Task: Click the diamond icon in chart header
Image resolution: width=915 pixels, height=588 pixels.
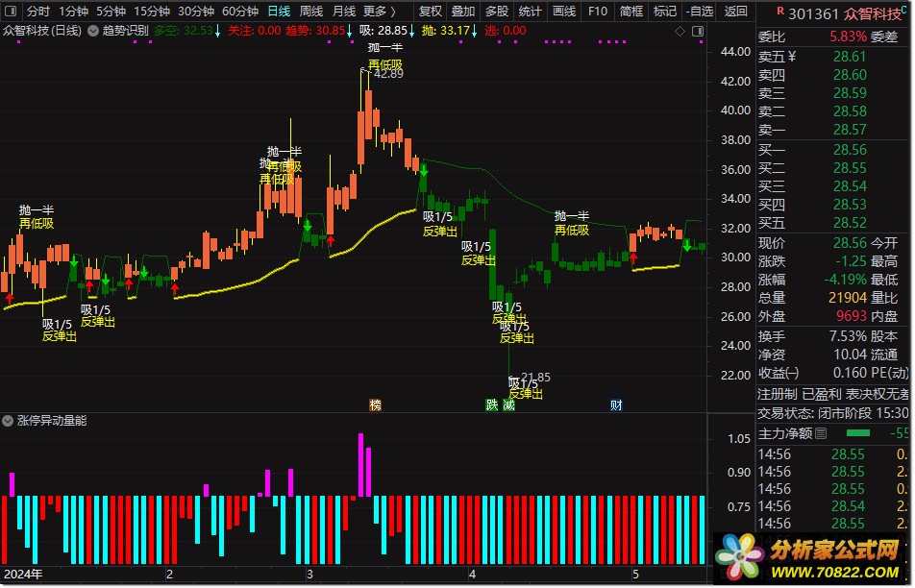Action: click(680, 32)
